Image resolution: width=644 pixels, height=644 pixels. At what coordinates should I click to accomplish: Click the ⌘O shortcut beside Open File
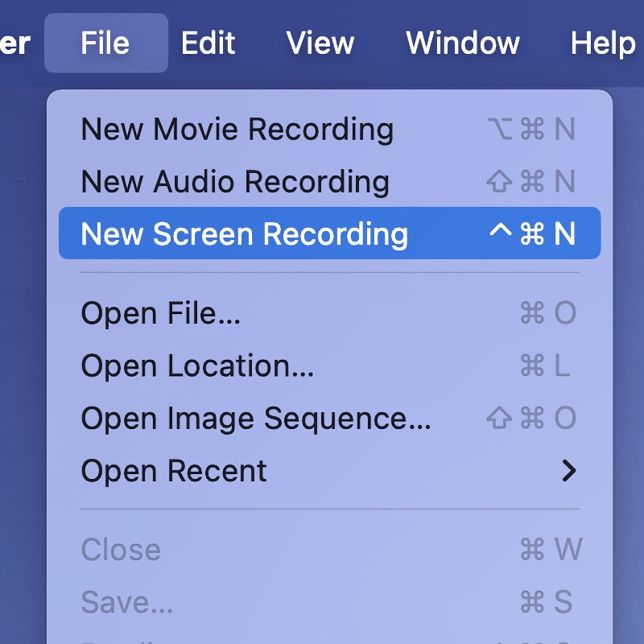(547, 313)
